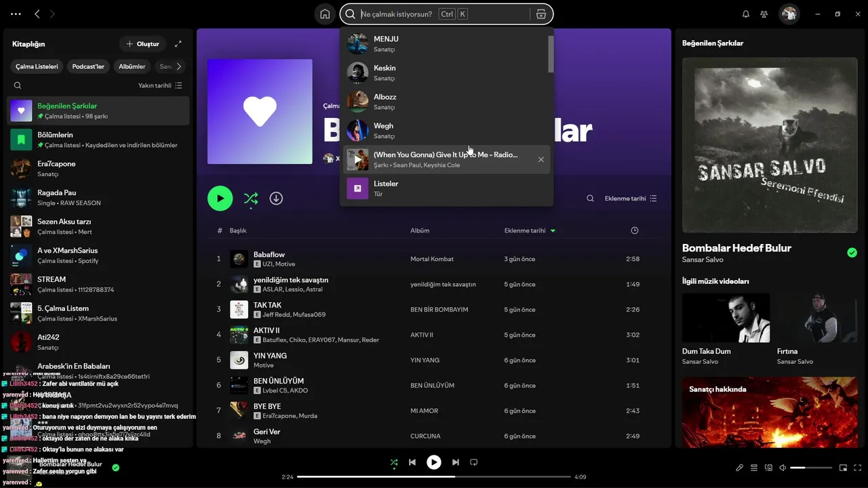Search within library magnifier icon

click(18, 85)
